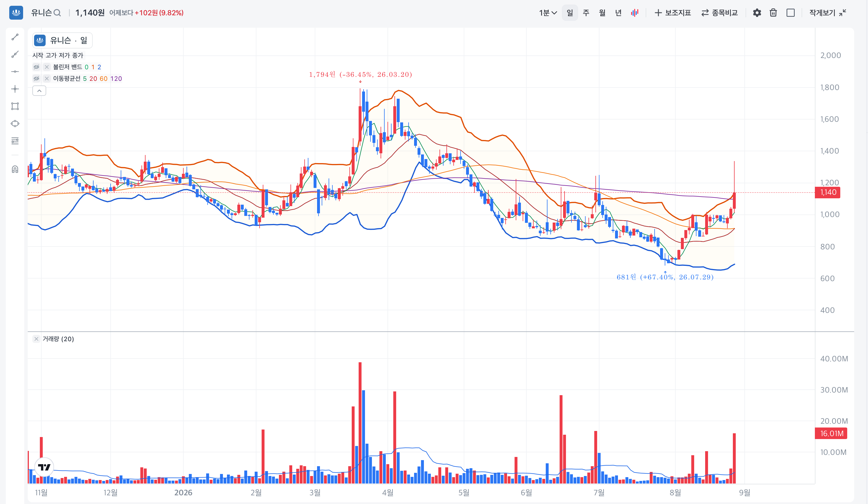Select the crosshair line tool
Viewport: 868px width, 504px height.
15,89
